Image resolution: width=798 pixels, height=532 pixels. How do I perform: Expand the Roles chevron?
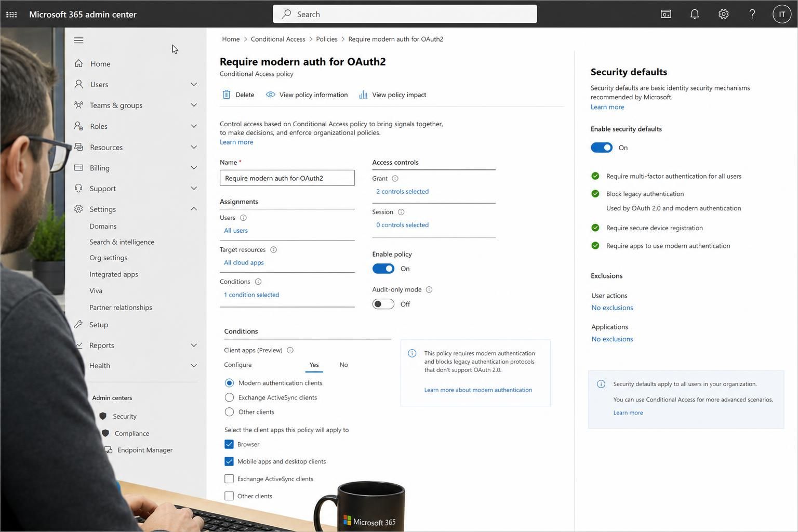point(194,126)
